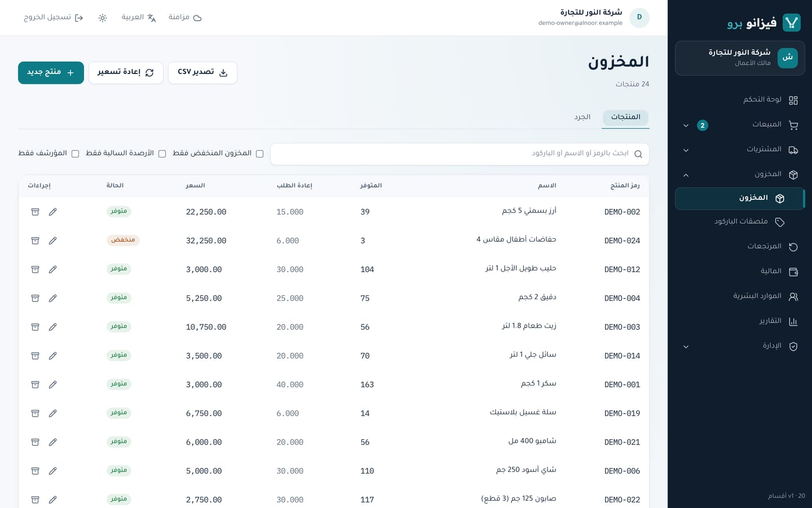Open المرتجعات sidebar item

point(740,247)
